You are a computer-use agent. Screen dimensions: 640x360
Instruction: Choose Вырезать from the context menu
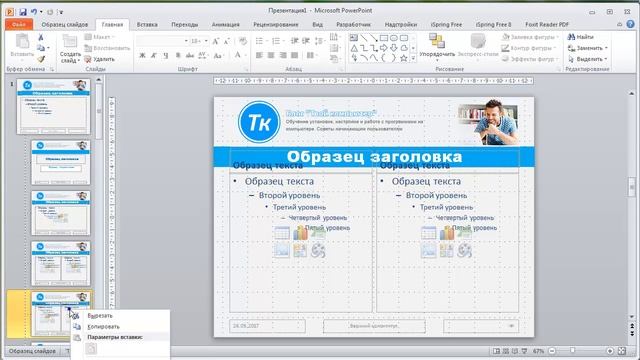tap(120, 316)
